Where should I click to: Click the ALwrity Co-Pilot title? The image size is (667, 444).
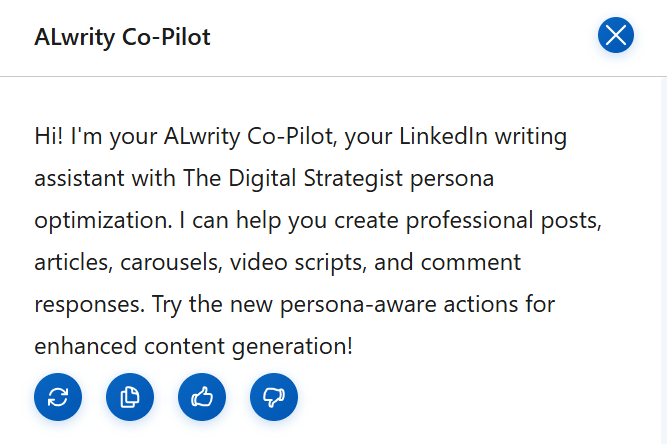point(122,38)
